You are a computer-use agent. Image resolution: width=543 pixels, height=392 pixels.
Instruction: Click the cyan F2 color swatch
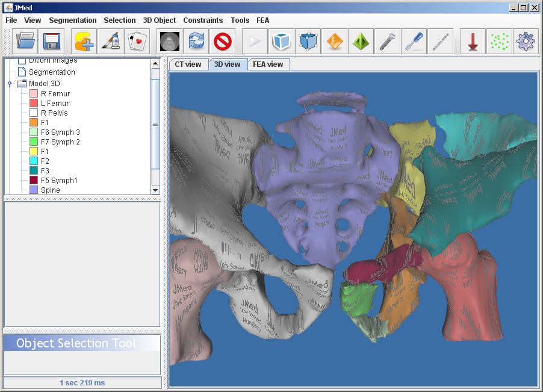pos(34,161)
